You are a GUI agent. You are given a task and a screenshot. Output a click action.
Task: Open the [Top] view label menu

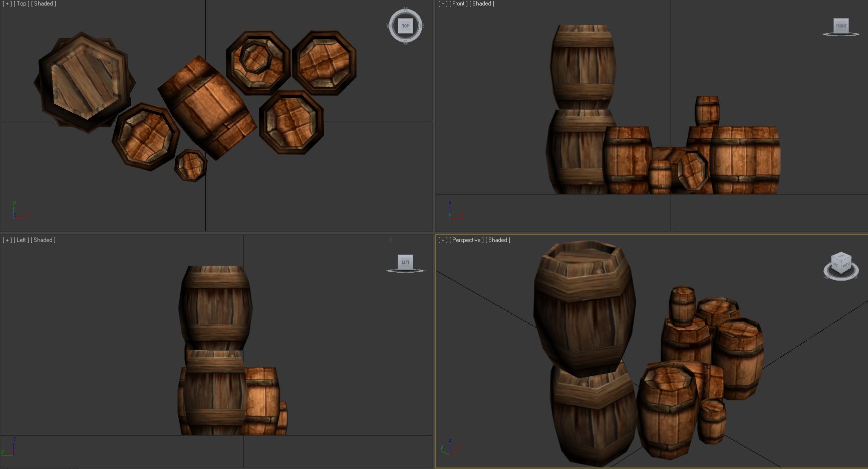tap(21, 4)
